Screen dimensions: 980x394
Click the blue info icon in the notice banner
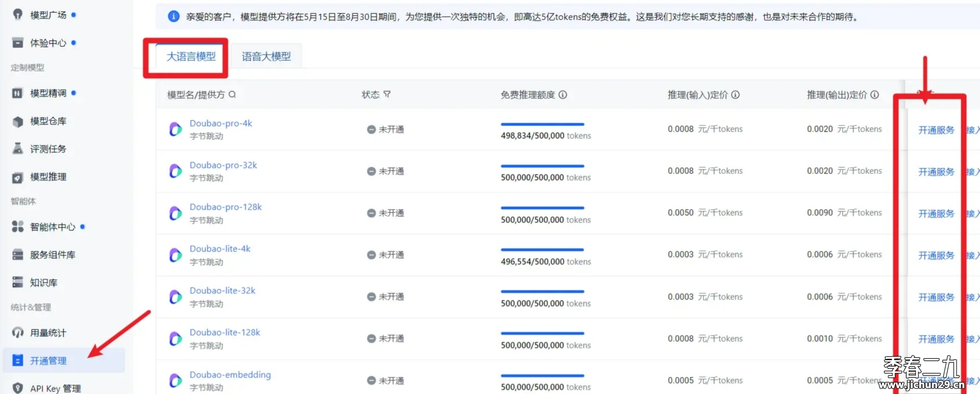(x=174, y=17)
